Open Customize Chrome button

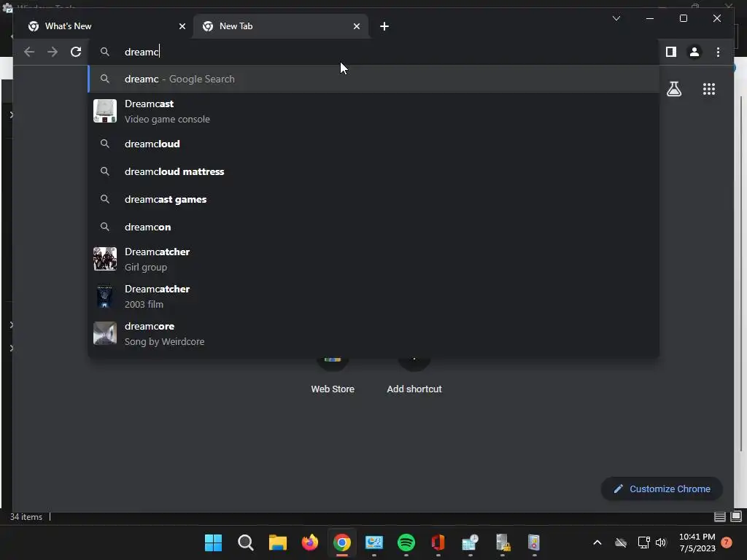pos(662,489)
